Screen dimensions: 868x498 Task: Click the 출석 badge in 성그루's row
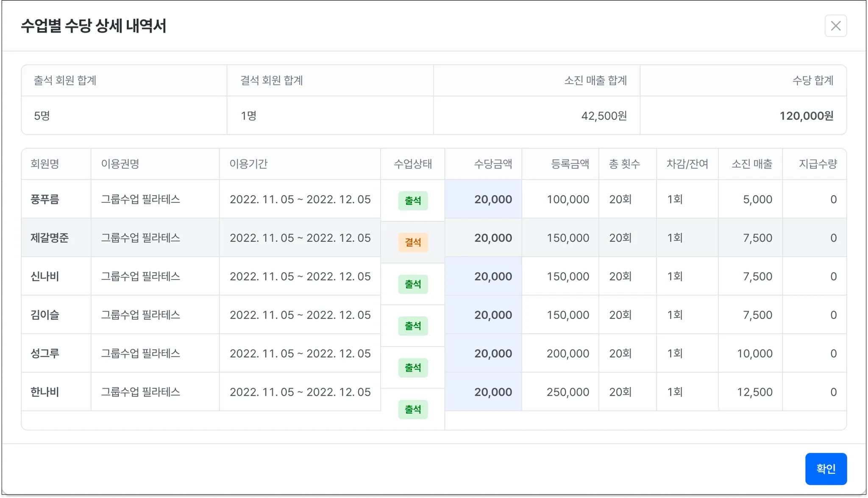point(413,368)
